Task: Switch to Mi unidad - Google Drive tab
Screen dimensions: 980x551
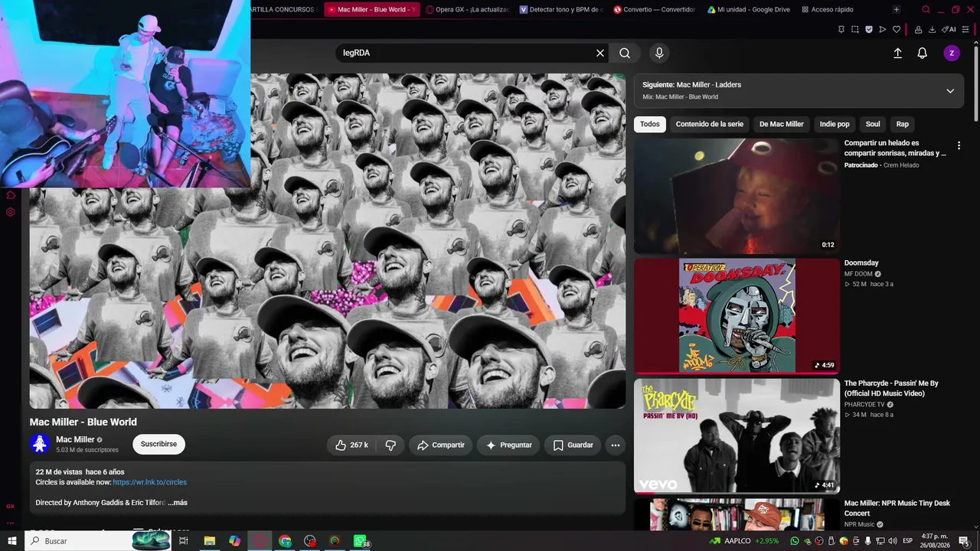Action: pos(750,9)
